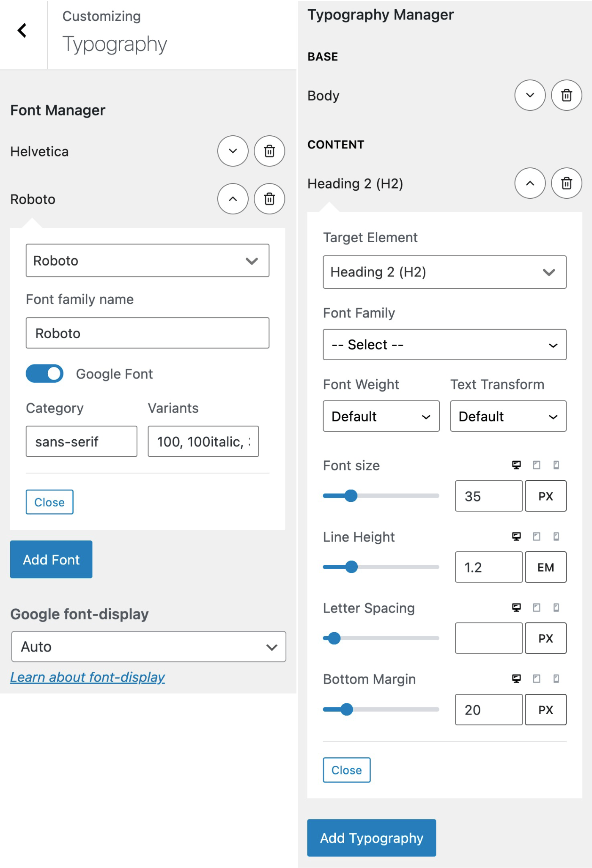Click the Add Typography button
Viewport: 592px width, 868px height.
click(371, 838)
